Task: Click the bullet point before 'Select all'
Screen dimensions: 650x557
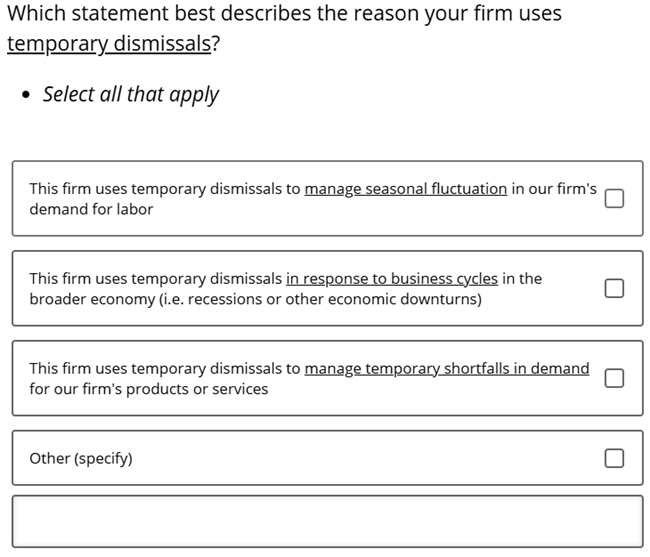Action: [x=26, y=96]
